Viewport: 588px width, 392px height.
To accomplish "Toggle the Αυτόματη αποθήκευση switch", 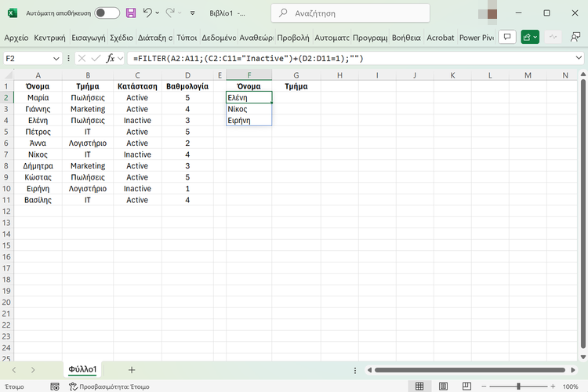I will coord(107,13).
